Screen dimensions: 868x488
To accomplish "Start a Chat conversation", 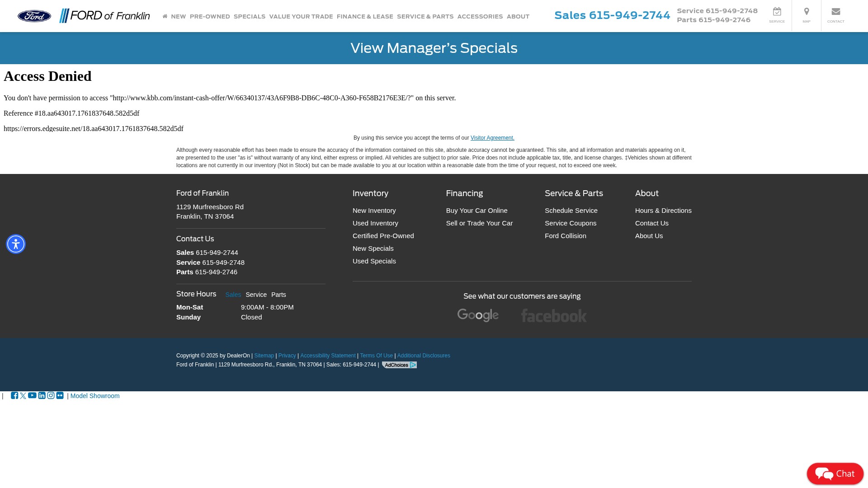I will point(835,474).
